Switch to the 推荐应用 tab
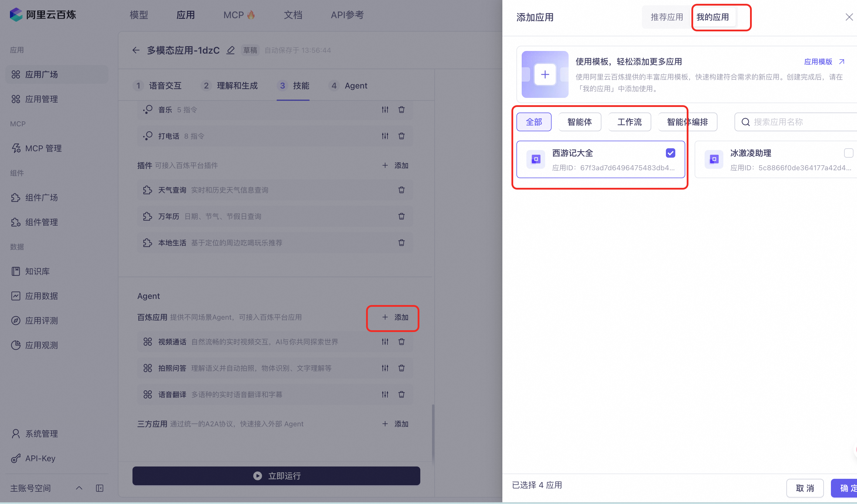The height and width of the screenshot is (504, 857). (x=666, y=17)
